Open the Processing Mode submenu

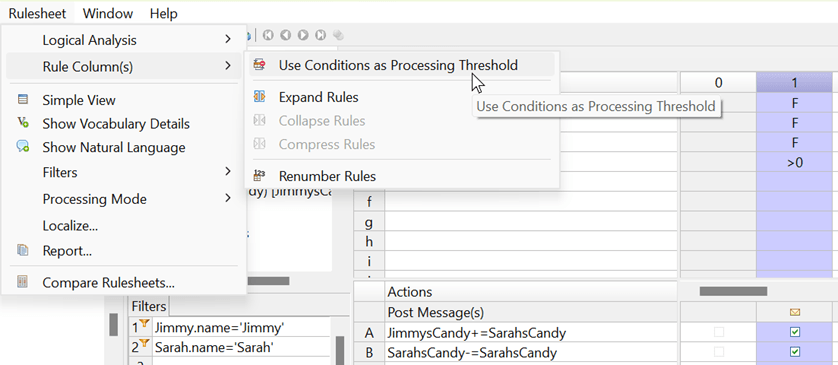tap(123, 199)
